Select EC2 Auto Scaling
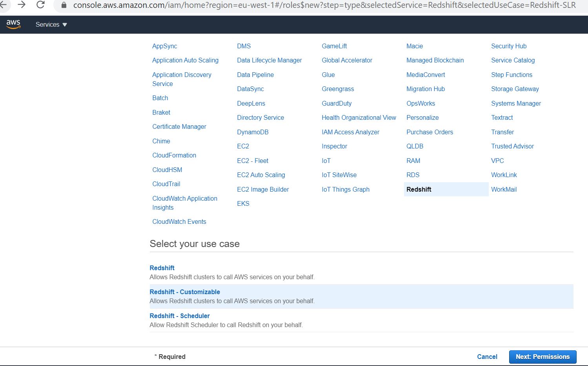This screenshot has height=366, width=588. (x=261, y=175)
